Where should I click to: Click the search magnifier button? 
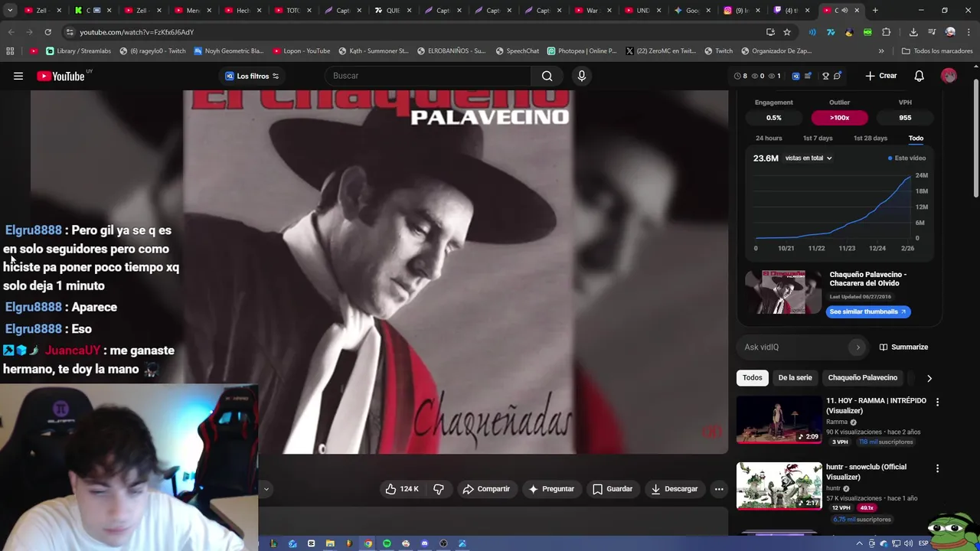tap(547, 76)
